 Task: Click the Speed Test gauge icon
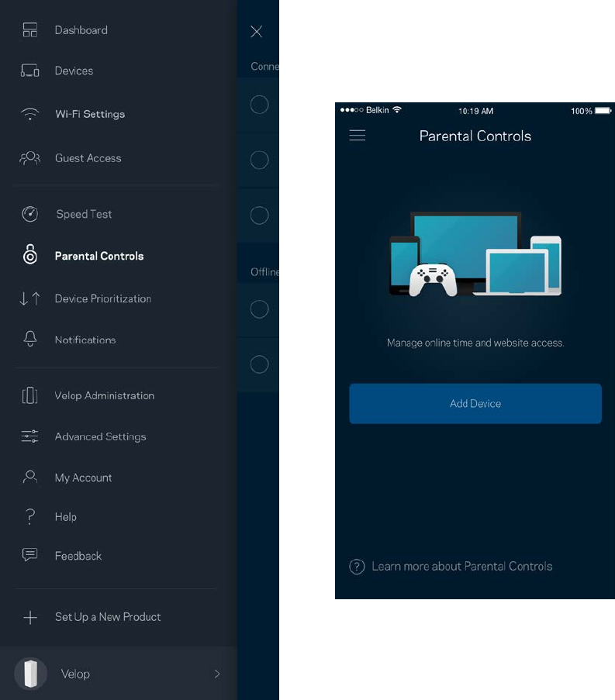pos(30,214)
